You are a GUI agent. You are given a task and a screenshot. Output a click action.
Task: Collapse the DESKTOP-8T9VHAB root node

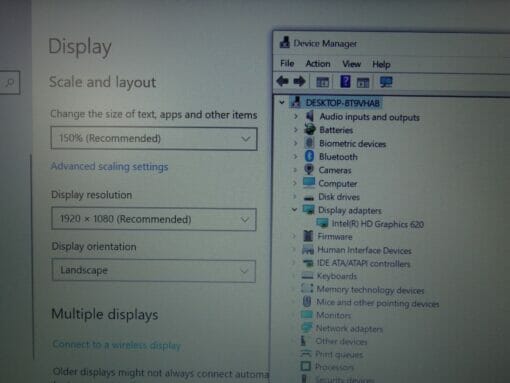(x=282, y=102)
